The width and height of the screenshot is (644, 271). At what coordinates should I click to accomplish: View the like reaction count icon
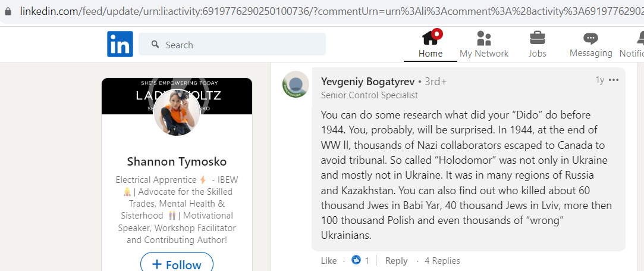pos(356,260)
